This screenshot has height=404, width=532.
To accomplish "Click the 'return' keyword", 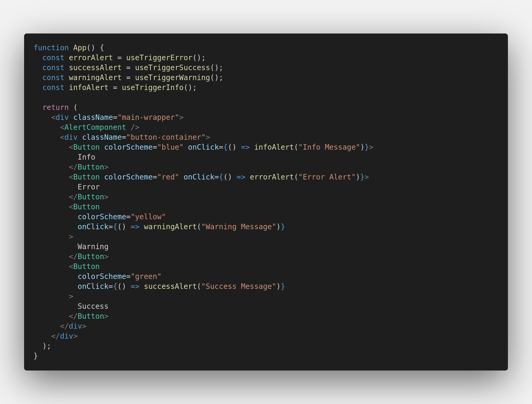I will click(x=56, y=108).
